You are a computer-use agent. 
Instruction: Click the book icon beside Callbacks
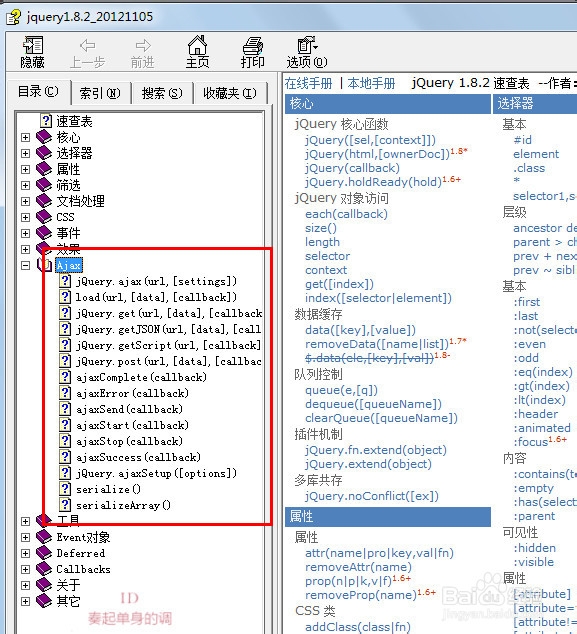[44, 569]
